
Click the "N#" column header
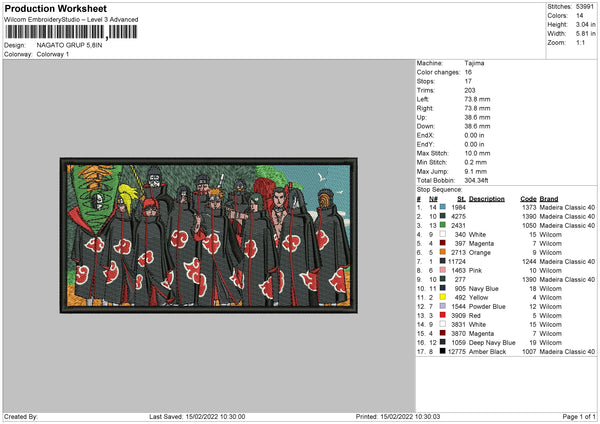click(433, 199)
